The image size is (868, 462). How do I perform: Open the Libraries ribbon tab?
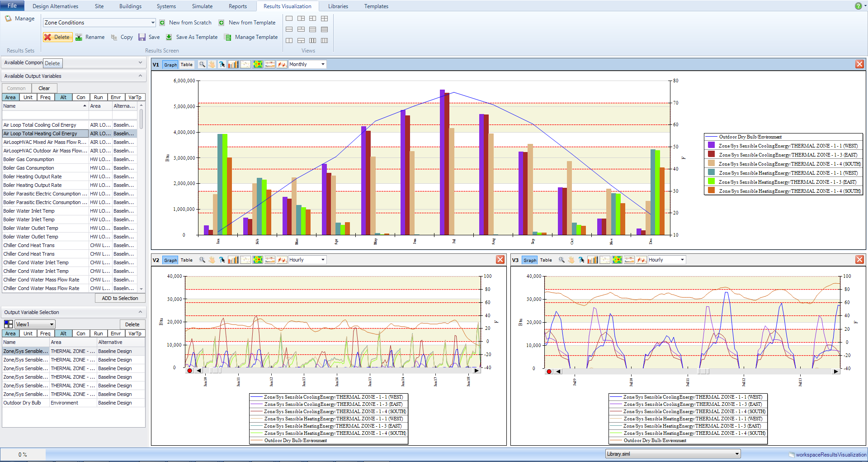tap(338, 6)
